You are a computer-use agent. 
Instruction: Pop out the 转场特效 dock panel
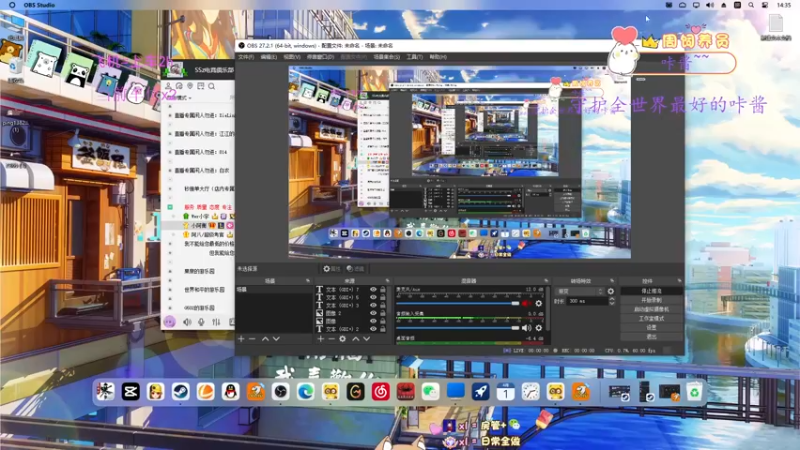tap(612, 281)
